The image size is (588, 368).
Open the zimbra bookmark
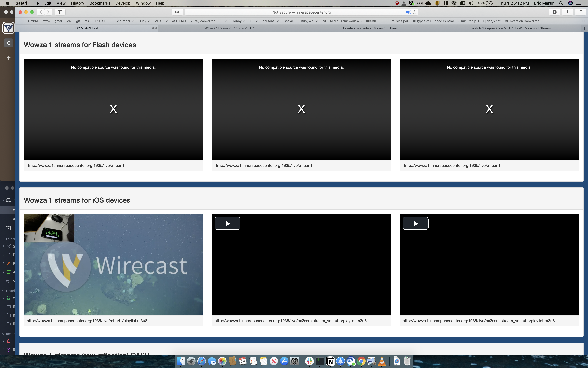[x=33, y=21]
